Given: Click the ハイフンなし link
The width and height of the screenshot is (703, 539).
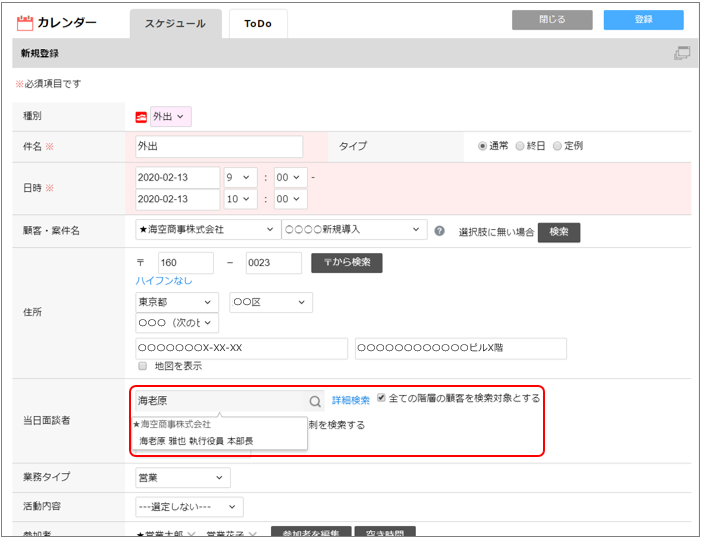Looking at the screenshot, I should (x=164, y=281).
